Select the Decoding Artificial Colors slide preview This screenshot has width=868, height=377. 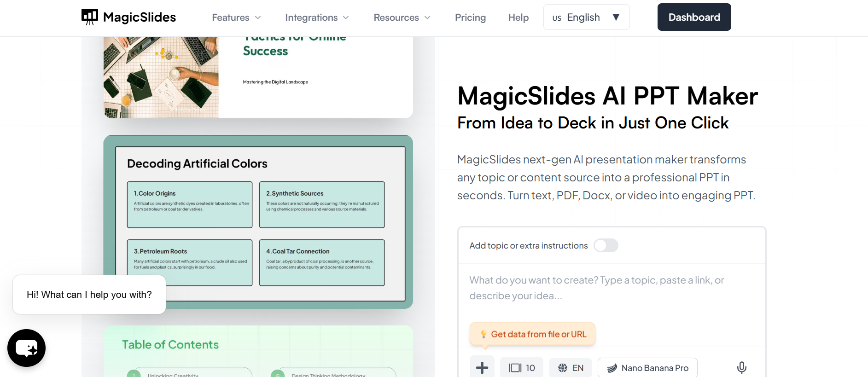click(258, 222)
